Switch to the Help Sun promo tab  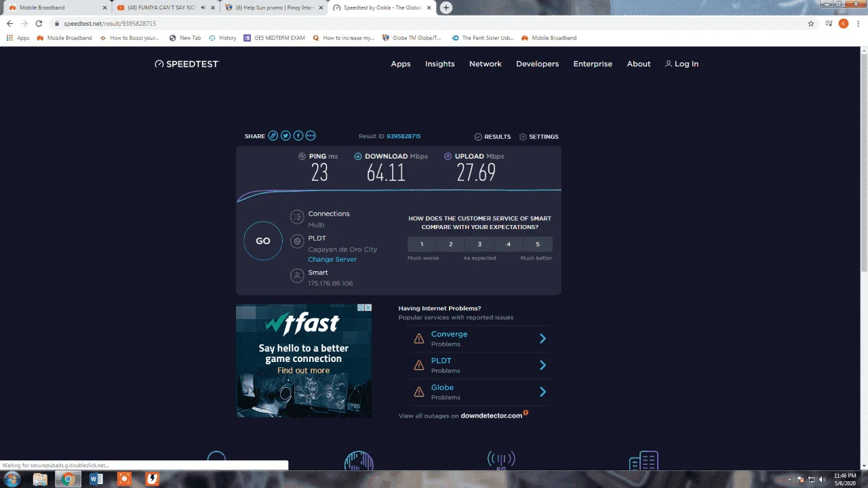click(x=274, y=7)
